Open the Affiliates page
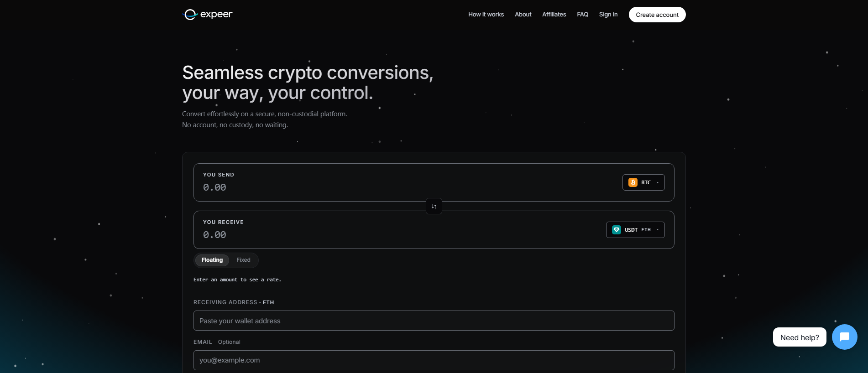 (x=554, y=15)
